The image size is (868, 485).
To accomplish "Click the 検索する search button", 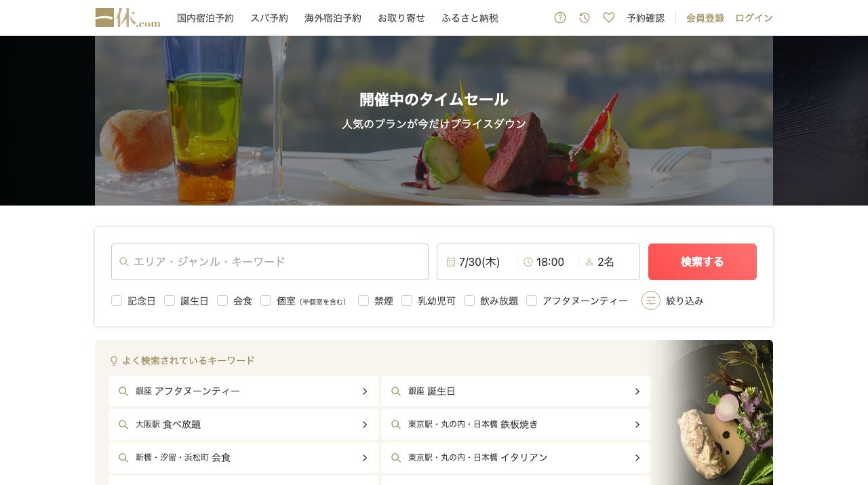I will [703, 262].
